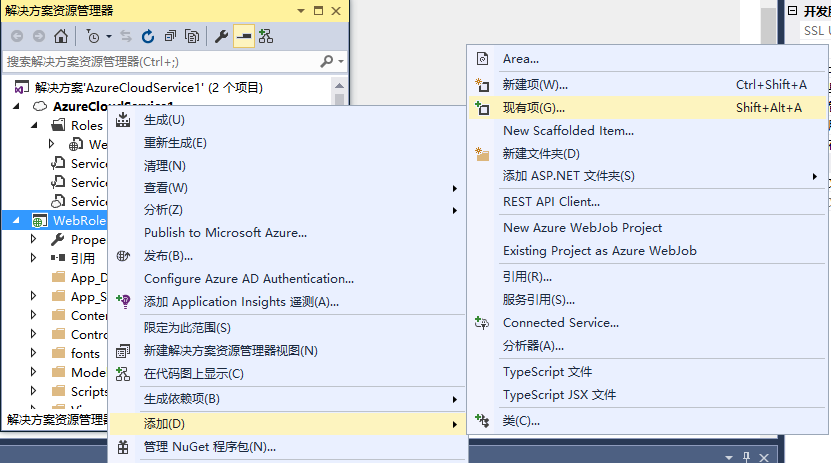The width and height of the screenshot is (831, 463).
Task: Click the 生成(U) build menu item
Action: click(x=286, y=120)
